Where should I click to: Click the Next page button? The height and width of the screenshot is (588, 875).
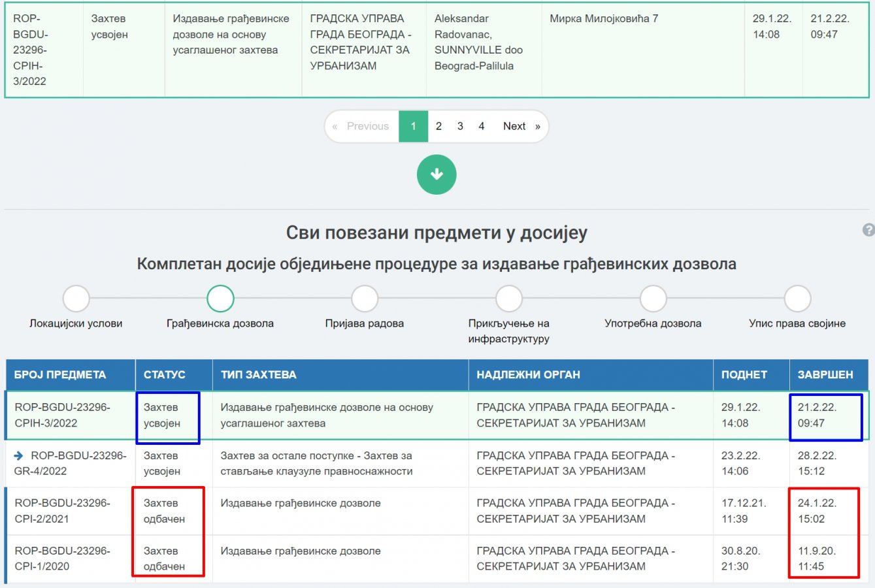(521, 126)
